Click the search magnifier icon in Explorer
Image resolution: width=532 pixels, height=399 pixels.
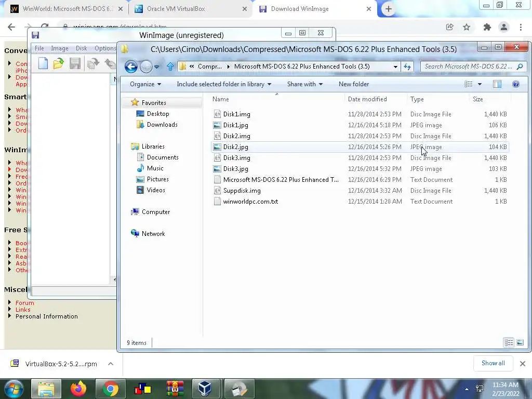pyautogui.click(x=520, y=66)
